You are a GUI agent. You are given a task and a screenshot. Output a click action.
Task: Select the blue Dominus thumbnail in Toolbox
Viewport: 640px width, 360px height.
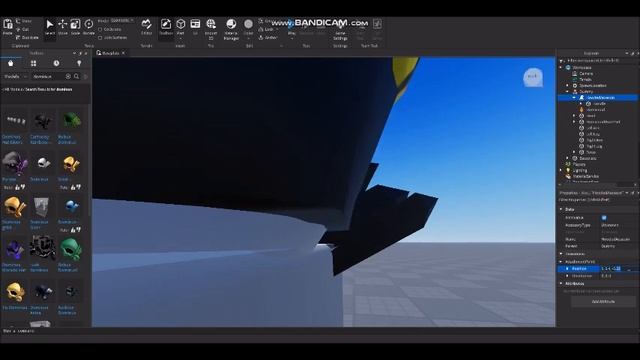(x=71, y=206)
